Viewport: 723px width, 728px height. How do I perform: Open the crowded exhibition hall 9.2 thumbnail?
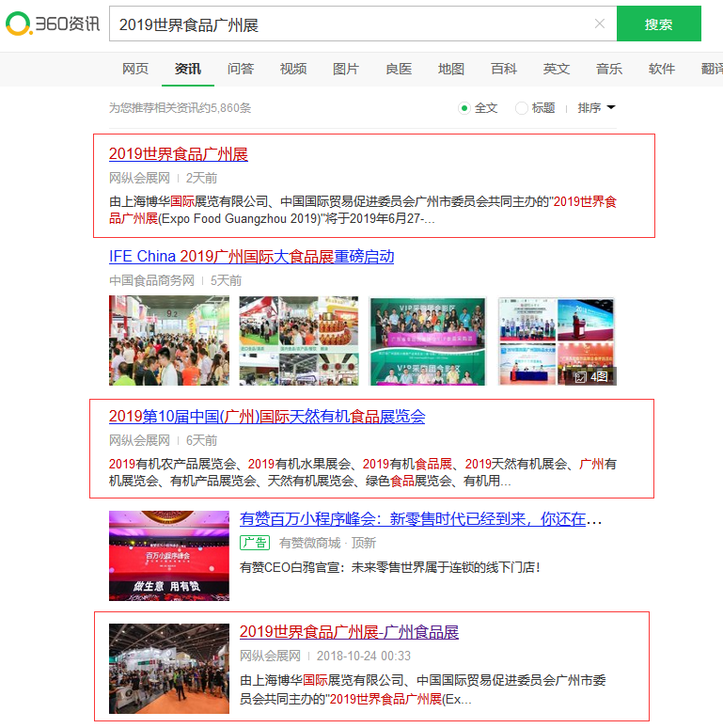(169, 340)
